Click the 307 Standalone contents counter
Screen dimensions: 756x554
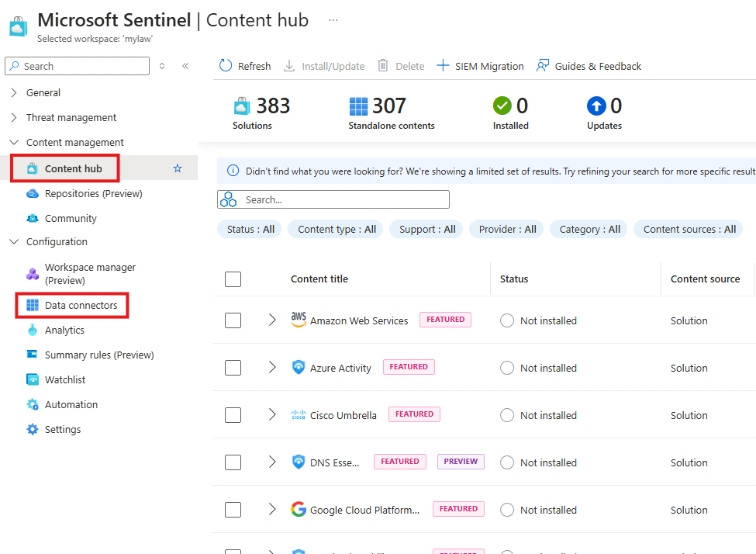click(392, 113)
